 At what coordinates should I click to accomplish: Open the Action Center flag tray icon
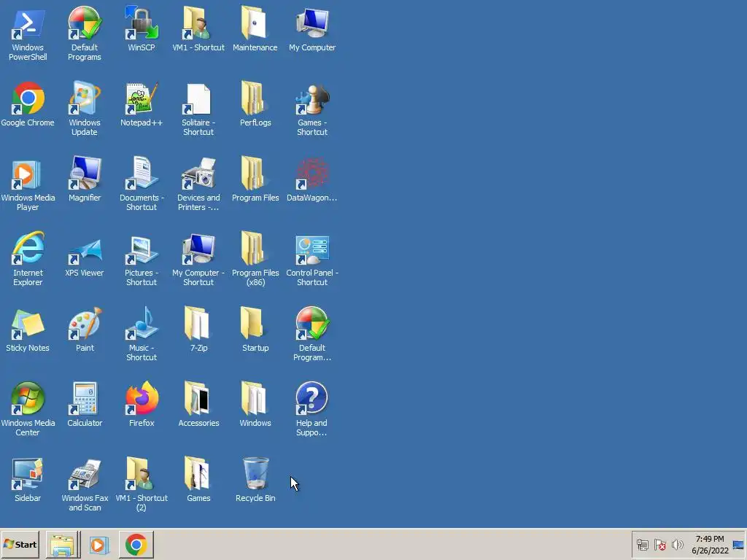tap(659, 545)
